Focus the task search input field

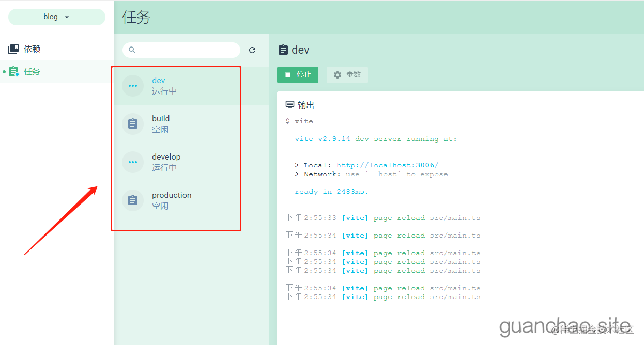tap(181, 50)
